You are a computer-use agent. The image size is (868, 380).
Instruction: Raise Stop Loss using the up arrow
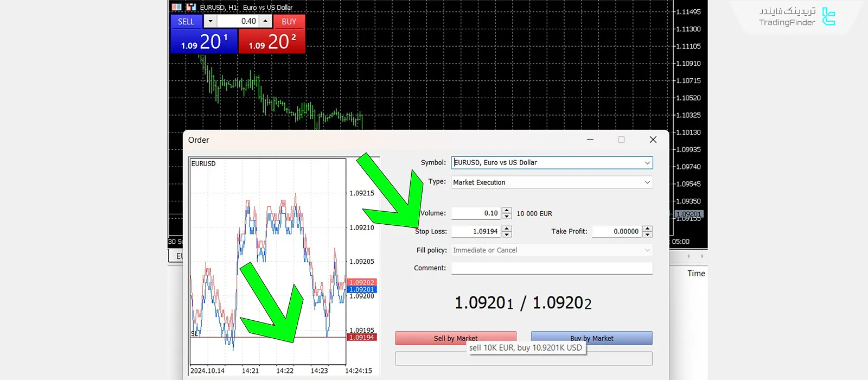click(x=507, y=229)
